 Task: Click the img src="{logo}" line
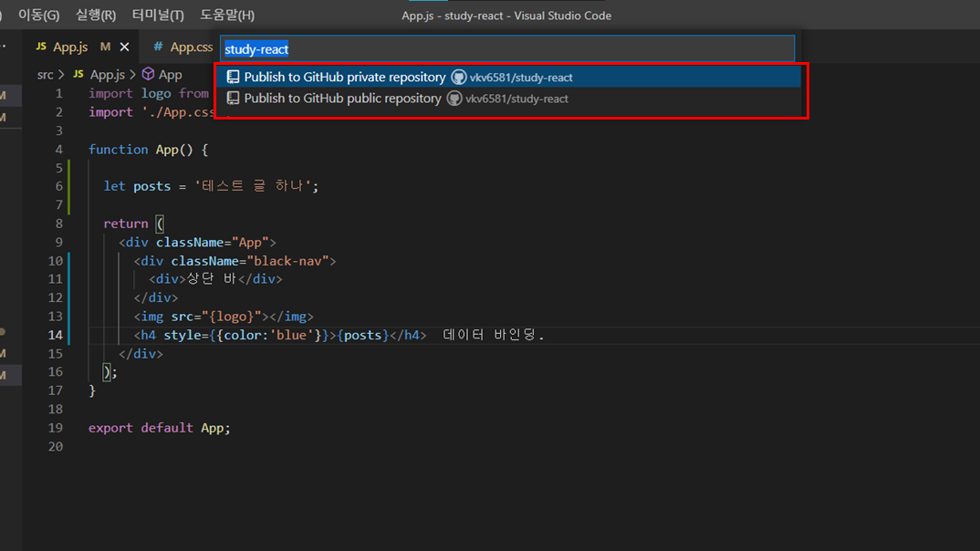(224, 317)
